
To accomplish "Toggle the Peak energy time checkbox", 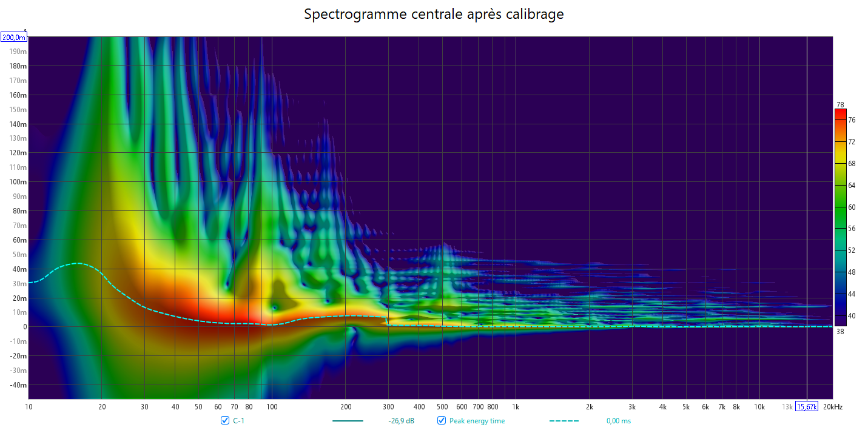I will pyautogui.click(x=442, y=421).
